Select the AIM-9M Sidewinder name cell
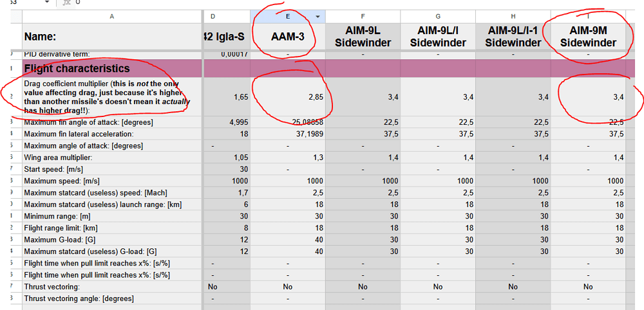Viewport: 644px width, 310px height. tap(588, 37)
